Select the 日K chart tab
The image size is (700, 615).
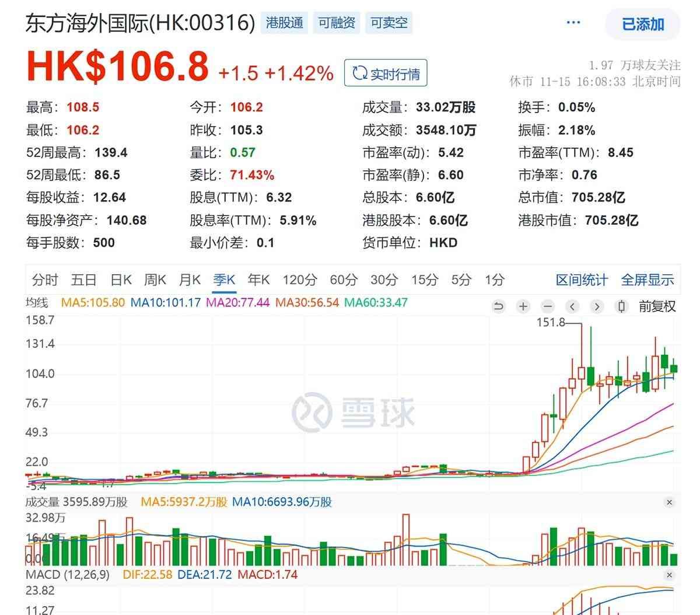121,280
